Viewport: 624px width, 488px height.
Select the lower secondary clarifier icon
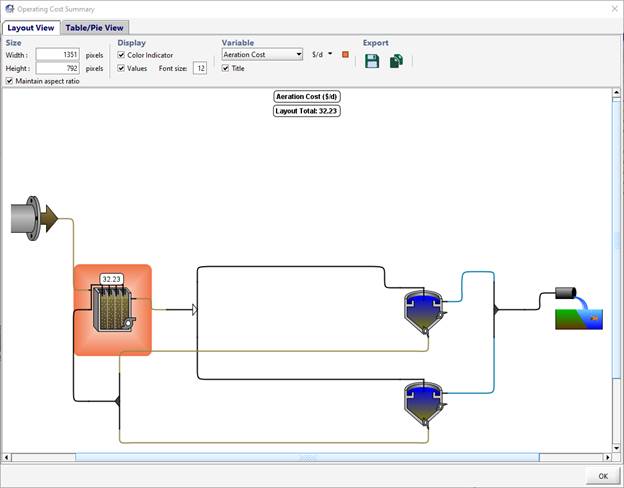424,404
